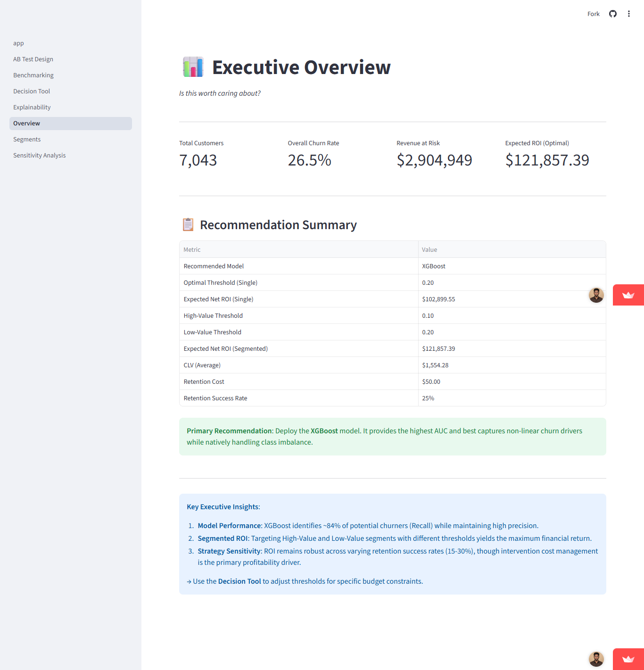This screenshot has height=670, width=644.
Task: Click the profile avatar at the page bottom
Action: coord(596,659)
